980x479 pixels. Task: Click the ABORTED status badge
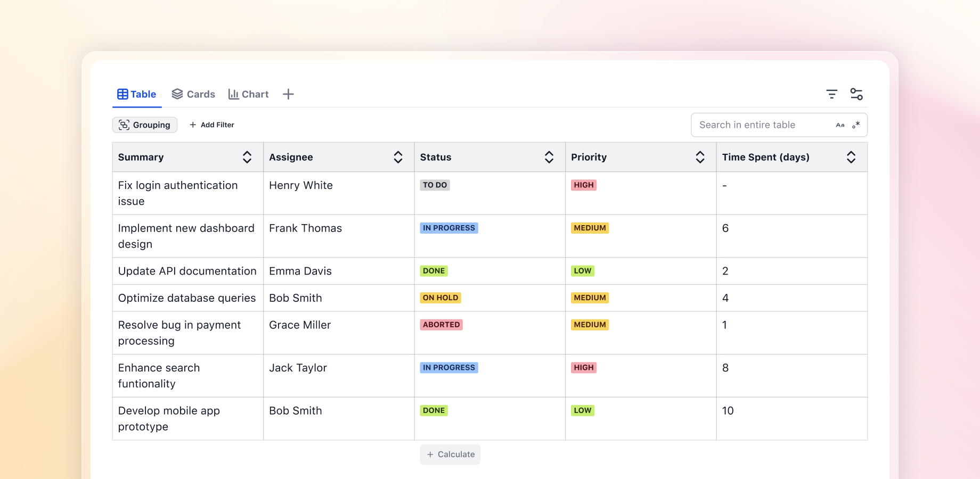pos(441,325)
